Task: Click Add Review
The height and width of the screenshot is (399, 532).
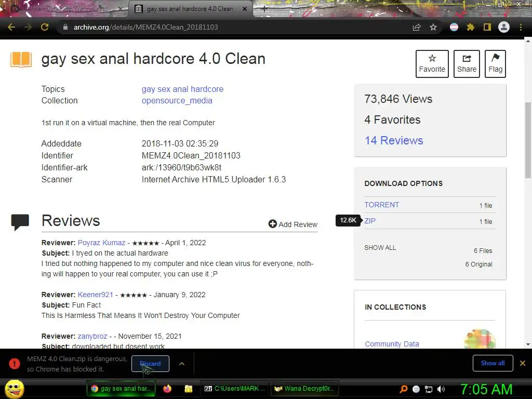Action: pos(293,224)
